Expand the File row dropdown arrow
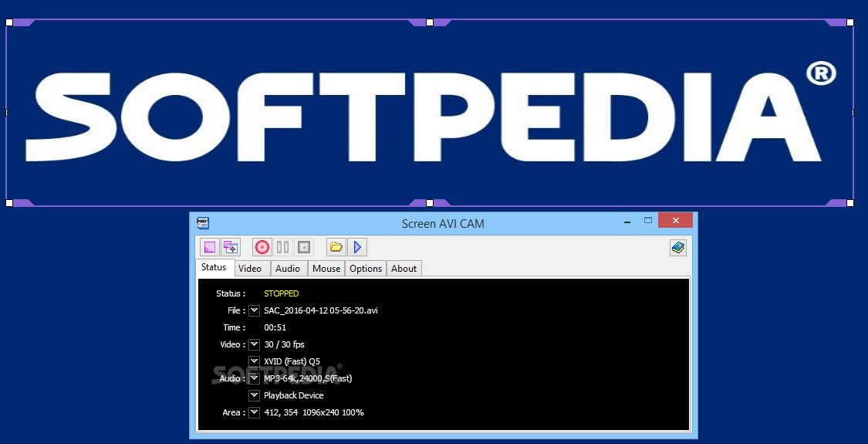 tap(254, 310)
